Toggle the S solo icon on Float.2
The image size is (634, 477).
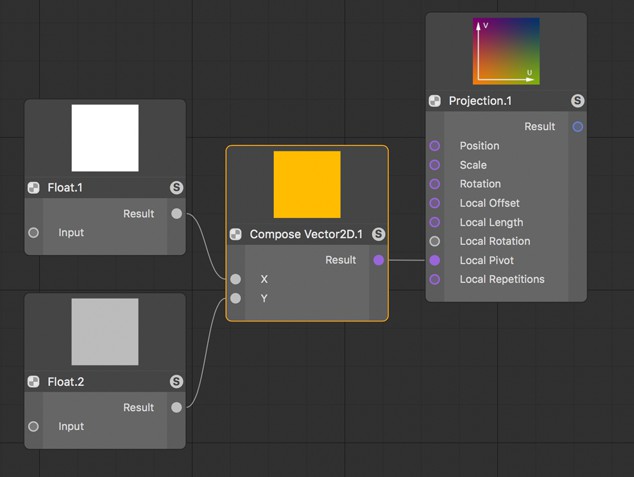point(176,382)
